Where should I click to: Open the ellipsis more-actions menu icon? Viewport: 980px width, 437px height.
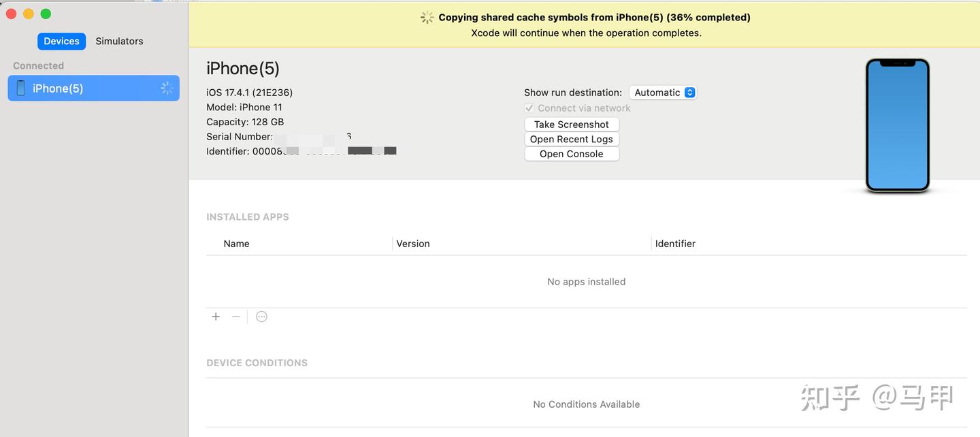pos(261,317)
